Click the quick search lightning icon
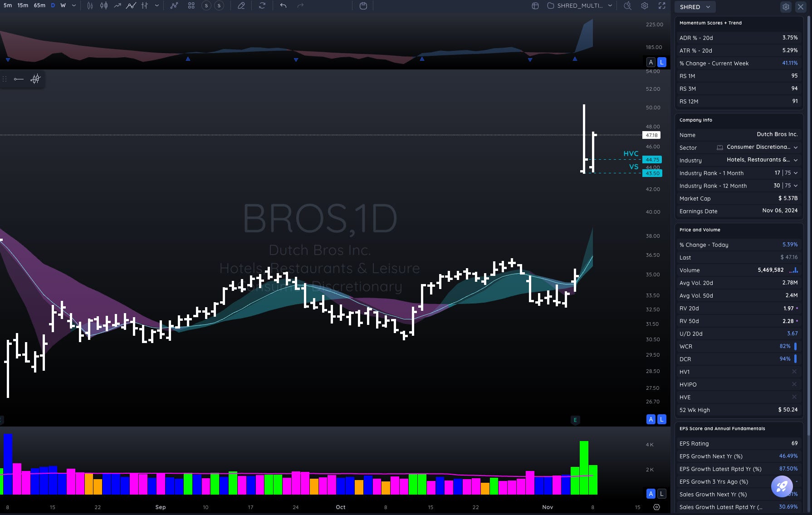 627,5
